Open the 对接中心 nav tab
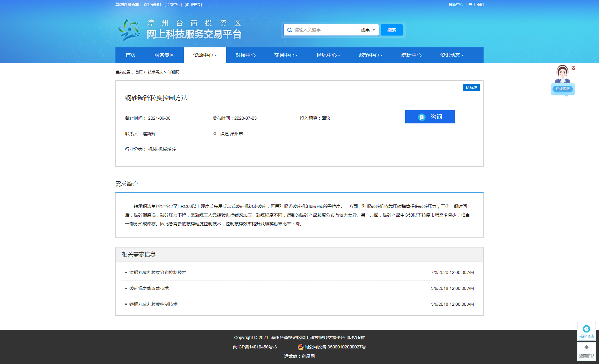Screen dimensions: 599x364 pyautogui.click(x=246, y=55)
